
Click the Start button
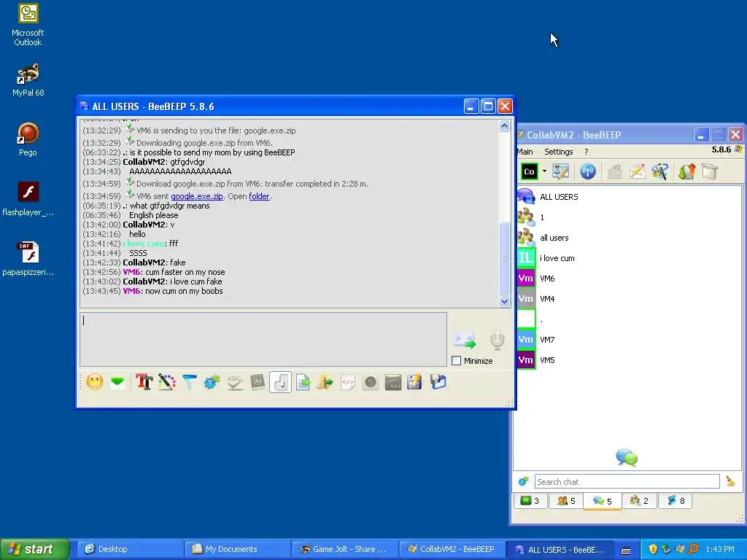tap(35, 549)
